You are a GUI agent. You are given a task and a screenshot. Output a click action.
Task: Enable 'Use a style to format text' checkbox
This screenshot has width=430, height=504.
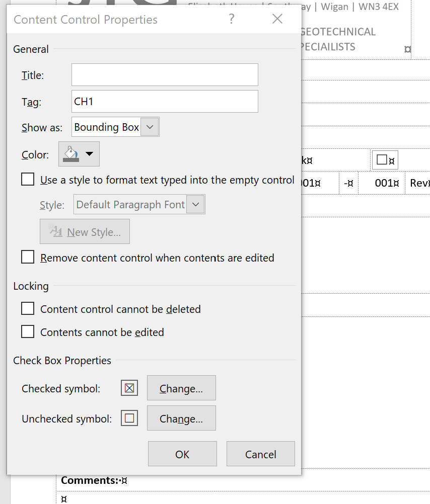point(28,180)
